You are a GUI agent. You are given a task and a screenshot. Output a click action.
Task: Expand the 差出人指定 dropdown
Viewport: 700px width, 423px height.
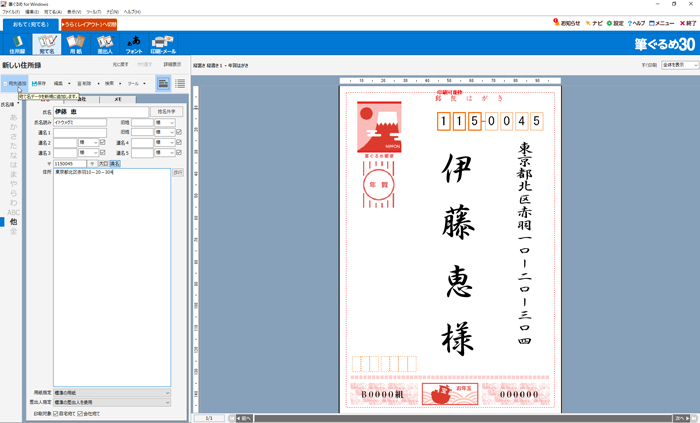coord(112,402)
